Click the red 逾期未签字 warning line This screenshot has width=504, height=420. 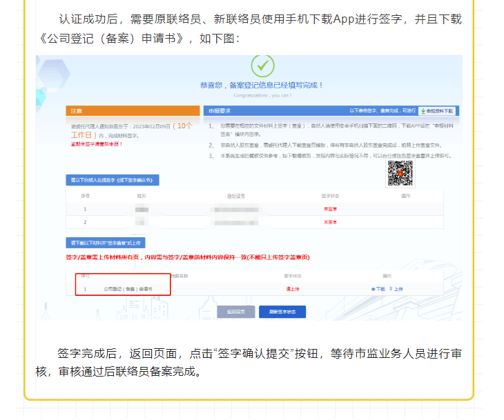[92, 145]
